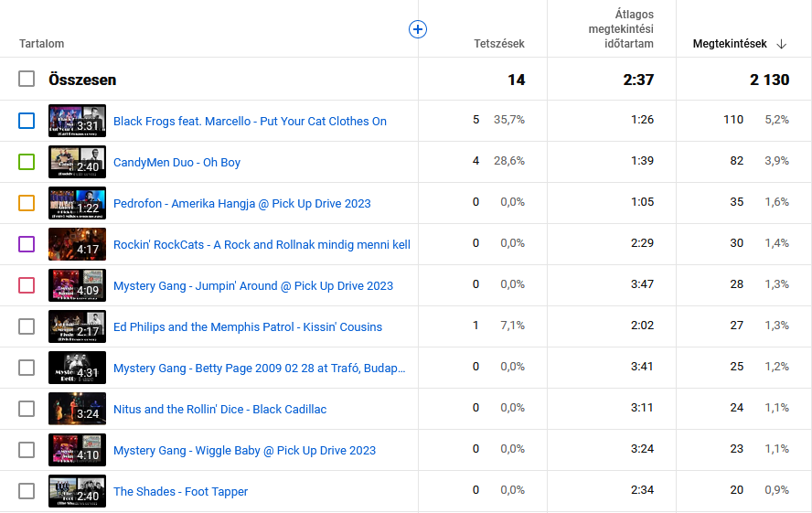Select checkbox for The Shades - Foot Tapper
The image size is (812, 513).
pyautogui.click(x=27, y=491)
